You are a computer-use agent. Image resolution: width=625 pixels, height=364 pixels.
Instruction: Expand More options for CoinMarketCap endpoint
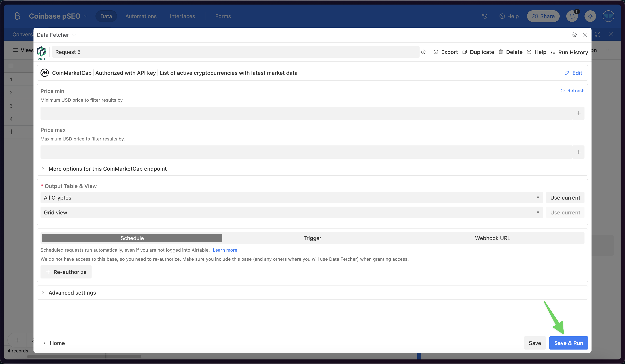[107, 169]
